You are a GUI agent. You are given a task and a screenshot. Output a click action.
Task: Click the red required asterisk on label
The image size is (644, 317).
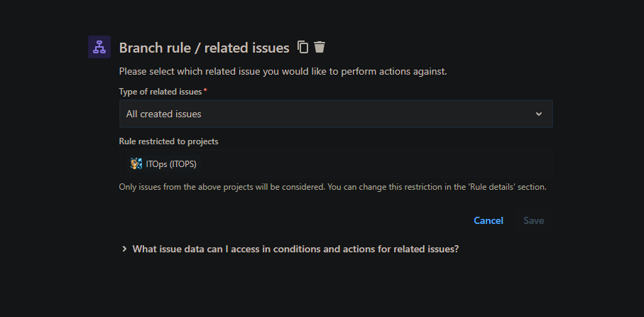[x=206, y=91]
